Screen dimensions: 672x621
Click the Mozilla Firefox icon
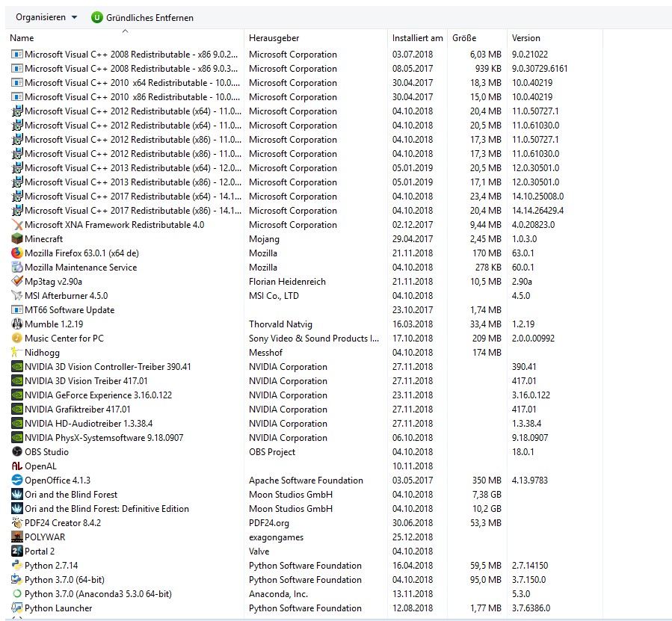point(16,253)
